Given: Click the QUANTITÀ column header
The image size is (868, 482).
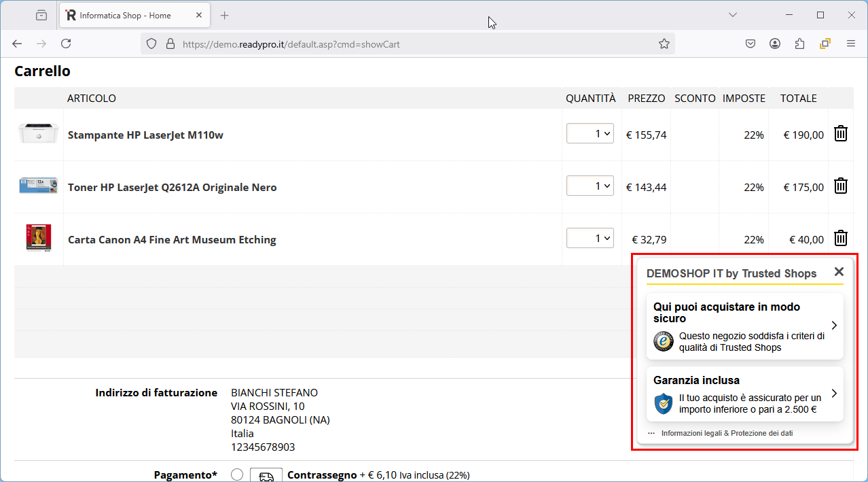Looking at the screenshot, I should [x=591, y=98].
